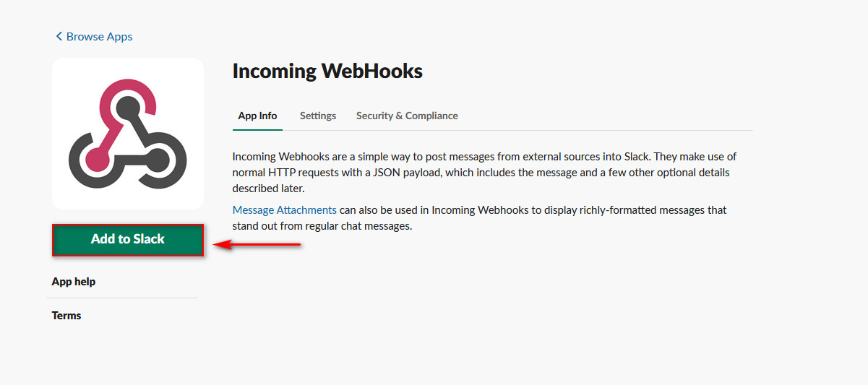Open the Terms link

[x=66, y=316]
